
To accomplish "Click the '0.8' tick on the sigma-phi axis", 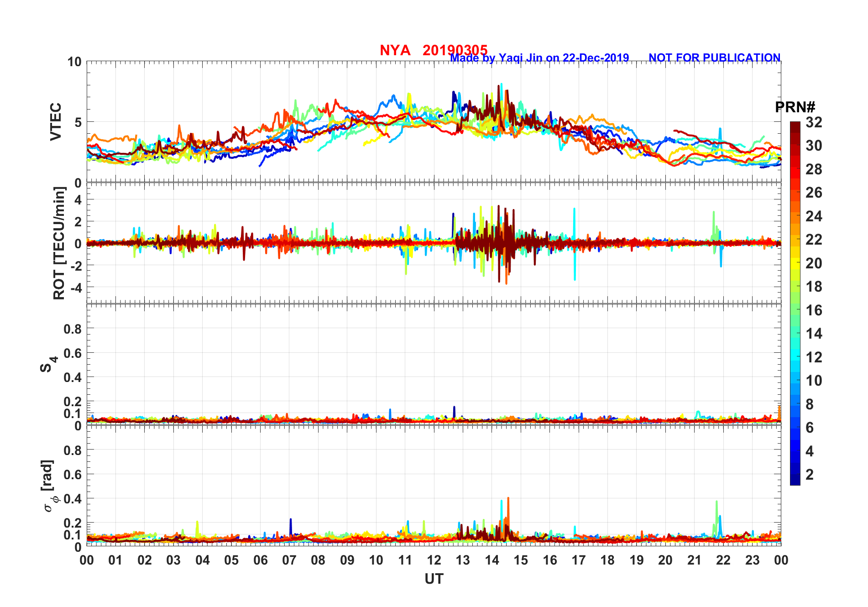I will click(73, 450).
